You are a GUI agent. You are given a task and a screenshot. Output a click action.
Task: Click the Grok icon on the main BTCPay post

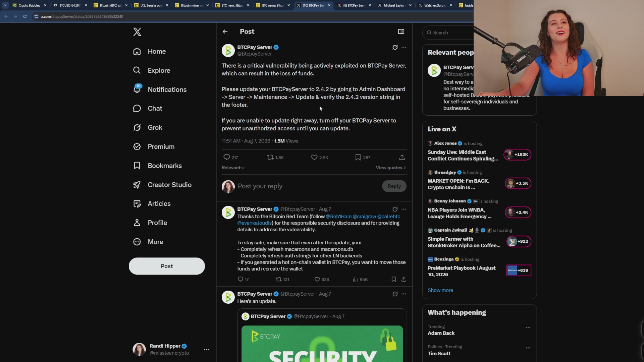(395, 47)
